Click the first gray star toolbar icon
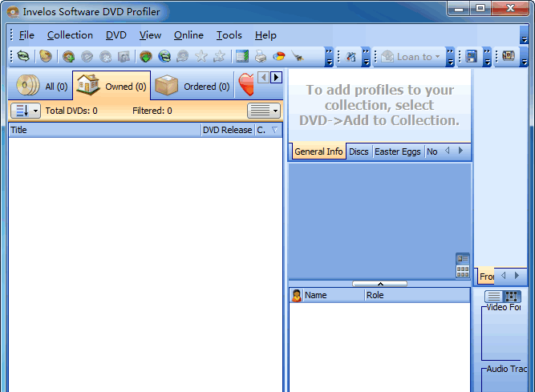 (201, 57)
